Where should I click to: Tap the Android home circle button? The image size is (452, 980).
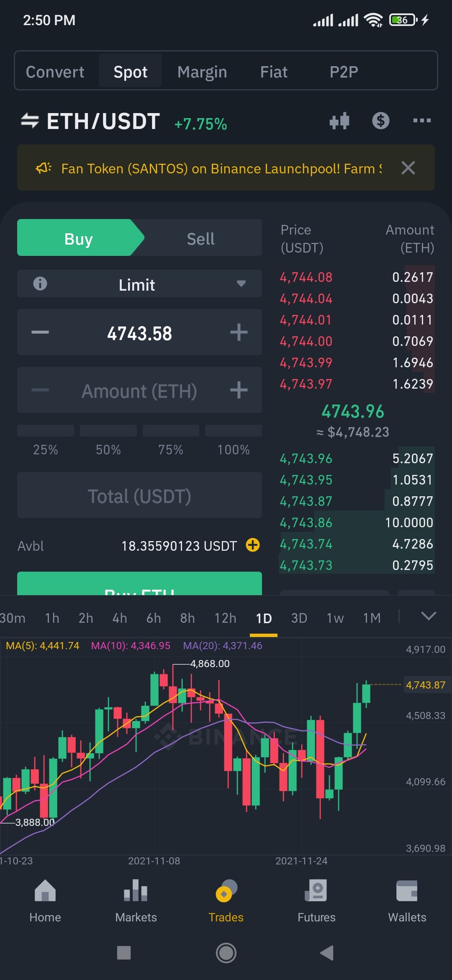point(226,953)
